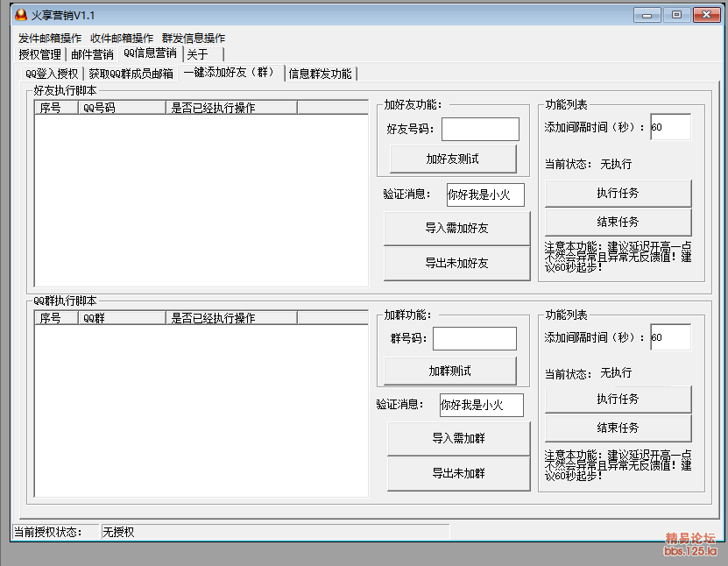Click the 无授权 status bar text
728x566 pixels.
click(118, 532)
